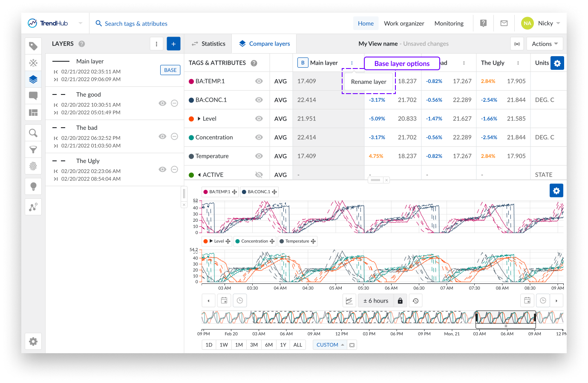Click the blue add layer plus button
588x383 pixels.
point(173,44)
